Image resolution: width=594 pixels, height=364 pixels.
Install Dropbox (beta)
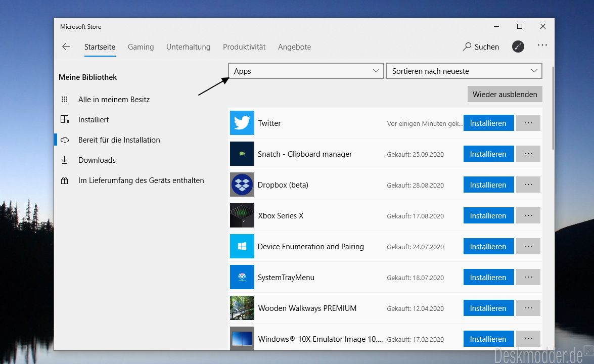point(488,185)
